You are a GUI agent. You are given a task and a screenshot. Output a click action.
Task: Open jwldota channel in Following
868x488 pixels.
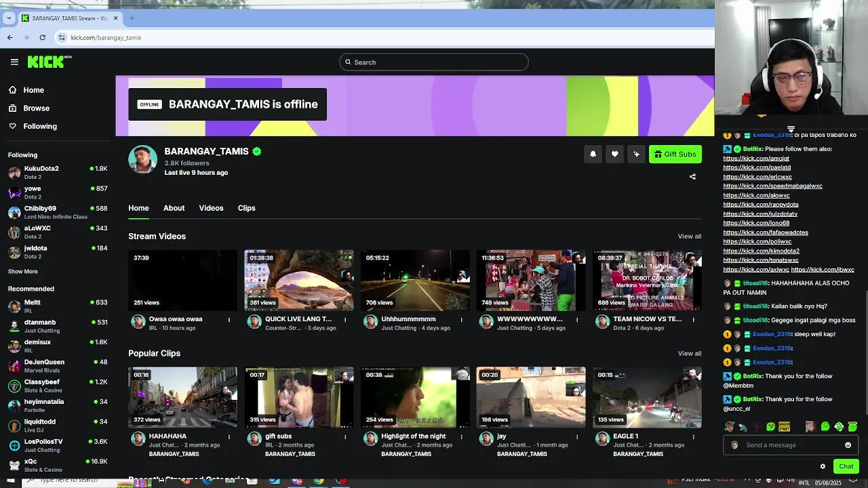58,252
